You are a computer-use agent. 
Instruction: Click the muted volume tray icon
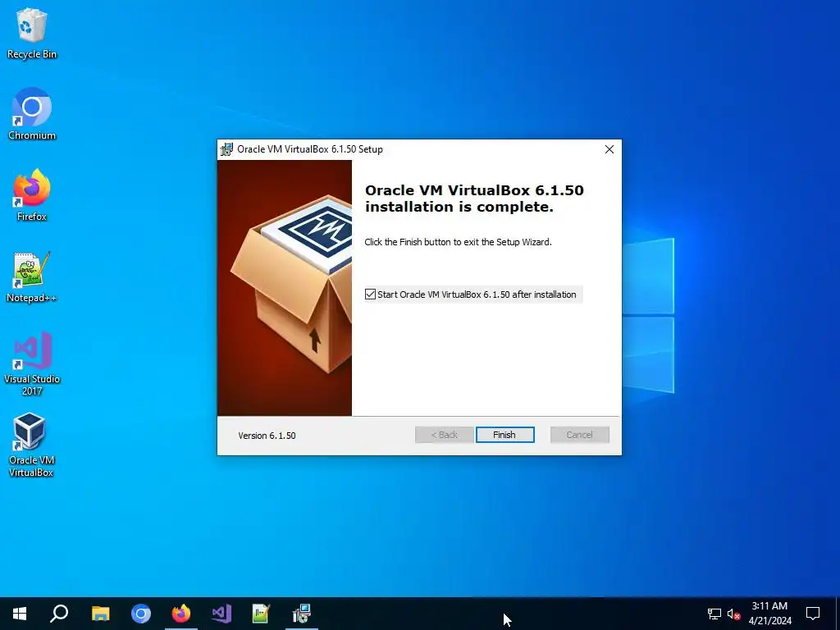[733, 614]
